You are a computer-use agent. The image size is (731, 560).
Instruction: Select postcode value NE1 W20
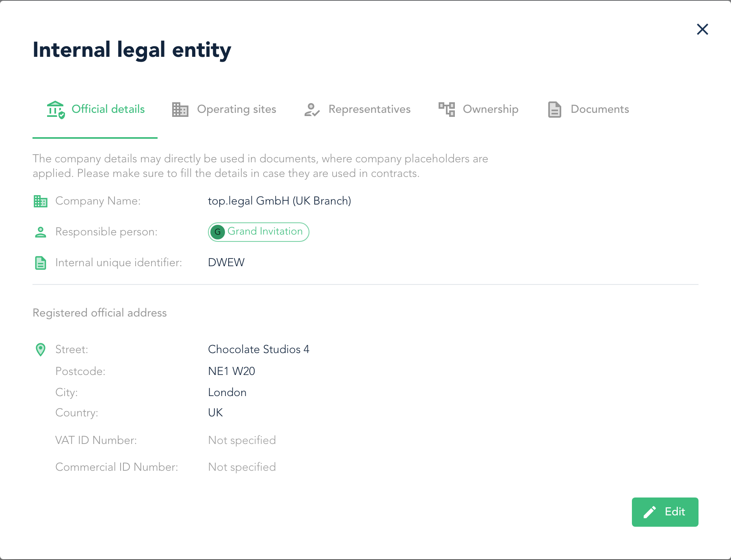coord(231,371)
